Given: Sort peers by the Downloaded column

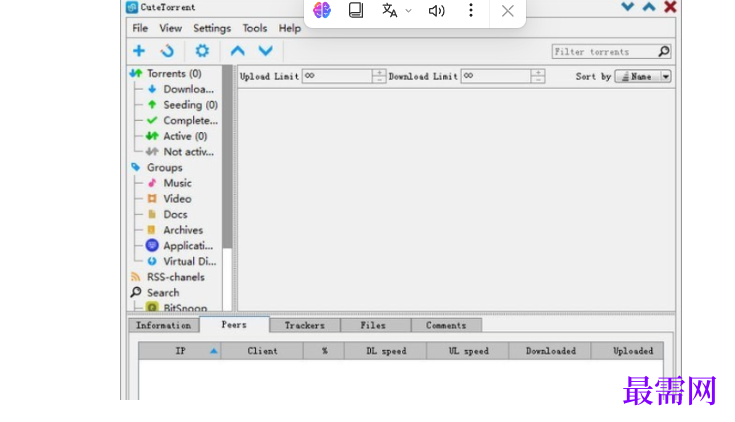Looking at the screenshot, I should [550, 351].
